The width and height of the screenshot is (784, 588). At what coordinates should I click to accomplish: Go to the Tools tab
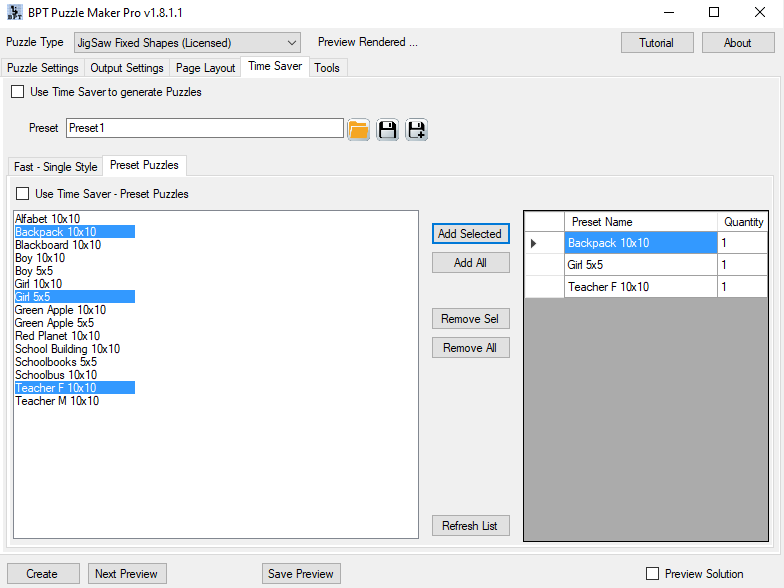[x=327, y=68]
